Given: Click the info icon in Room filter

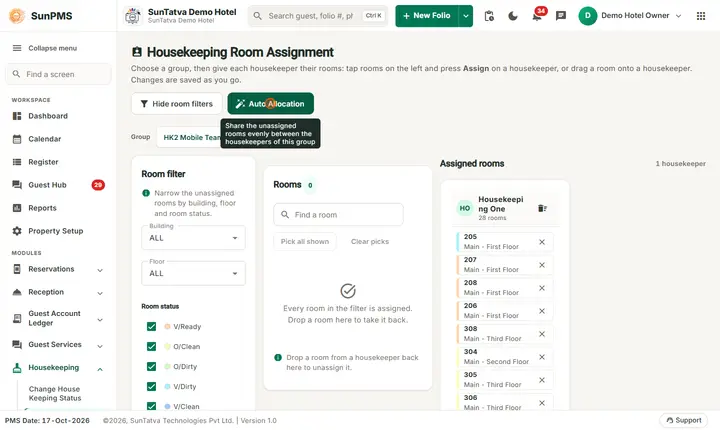Looking at the screenshot, I should pyautogui.click(x=146, y=193).
